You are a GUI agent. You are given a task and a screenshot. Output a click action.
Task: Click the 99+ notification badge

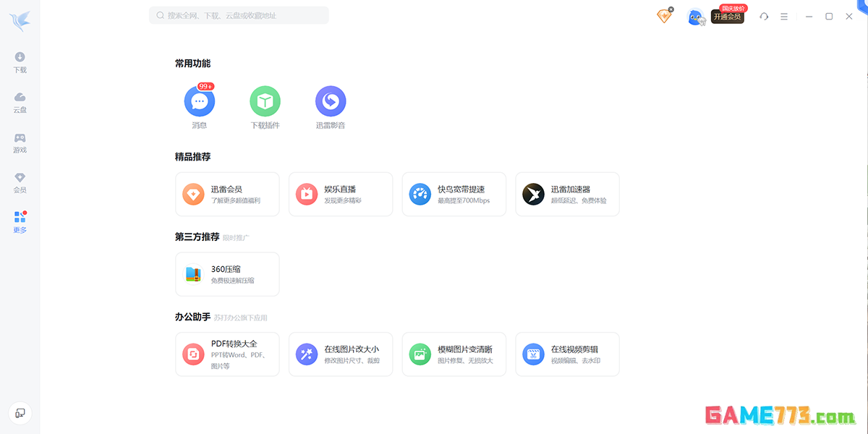[x=206, y=86]
